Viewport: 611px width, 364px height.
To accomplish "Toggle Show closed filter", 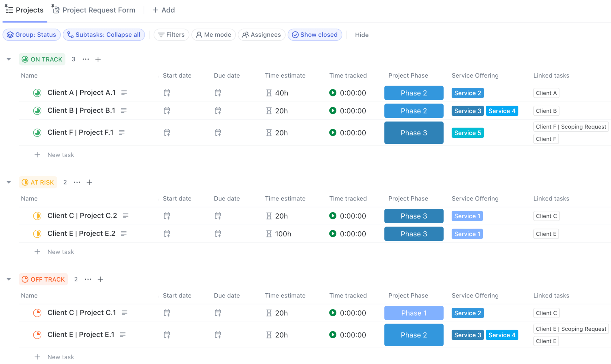I will click(x=315, y=35).
